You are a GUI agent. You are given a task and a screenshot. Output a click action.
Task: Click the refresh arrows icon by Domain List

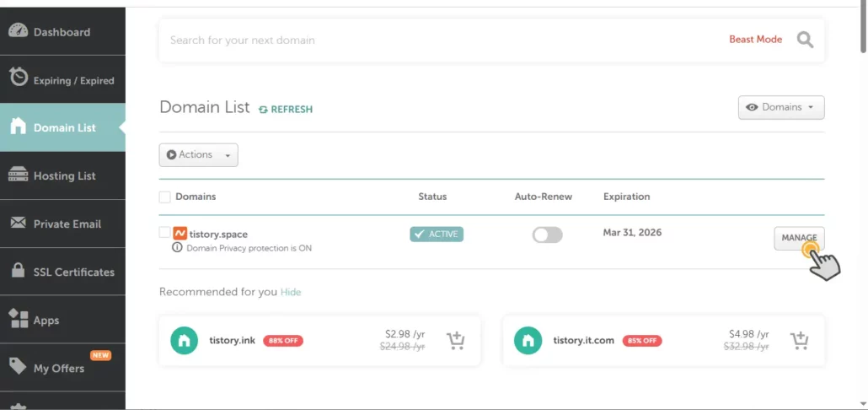pyautogui.click(x=264, y=110)
